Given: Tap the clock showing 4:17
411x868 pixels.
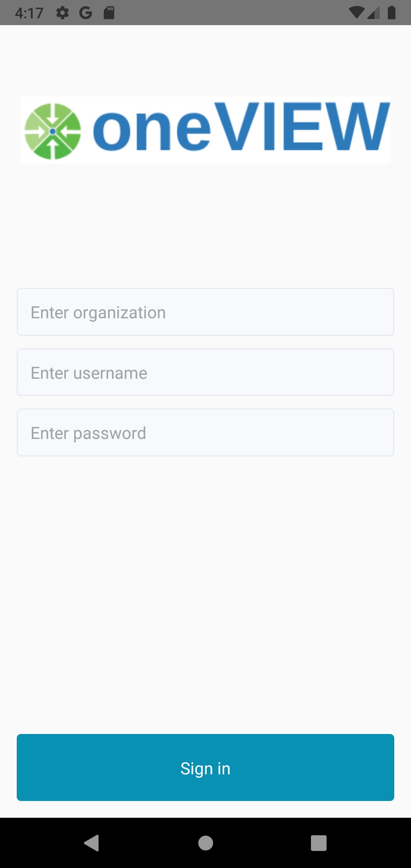Looking at the screenshot, I should pos(29,12).
